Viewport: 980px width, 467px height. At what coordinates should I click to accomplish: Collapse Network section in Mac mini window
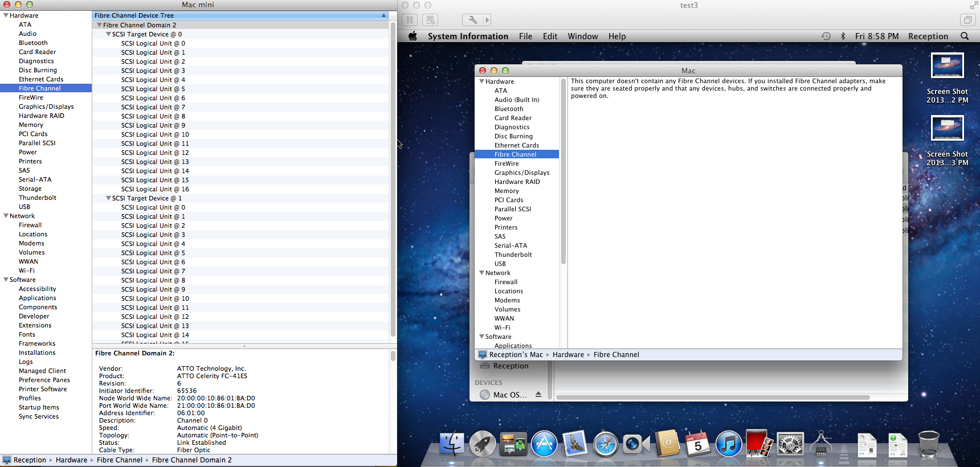6,216
